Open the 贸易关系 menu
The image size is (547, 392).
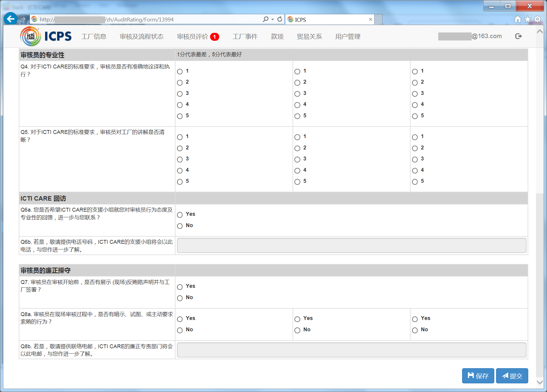pyautogui.click(x=309, y=37)
